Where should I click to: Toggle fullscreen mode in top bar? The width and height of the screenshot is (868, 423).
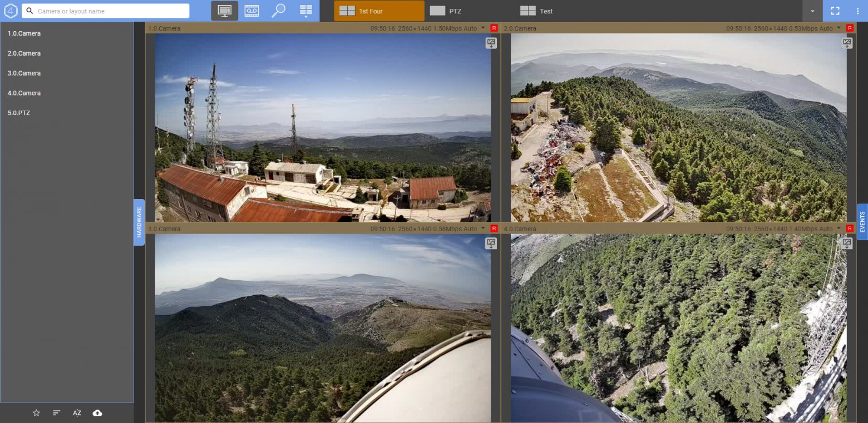click(835, 11)
